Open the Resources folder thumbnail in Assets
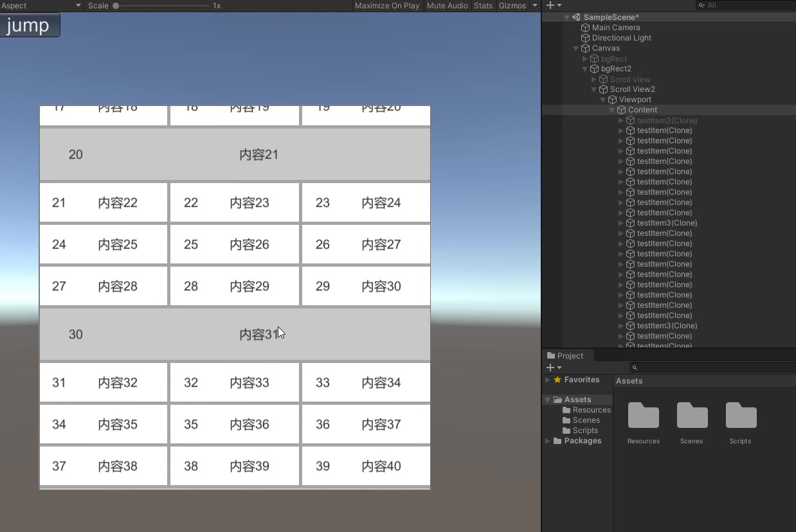796x532 pixels. coord(643,416)
